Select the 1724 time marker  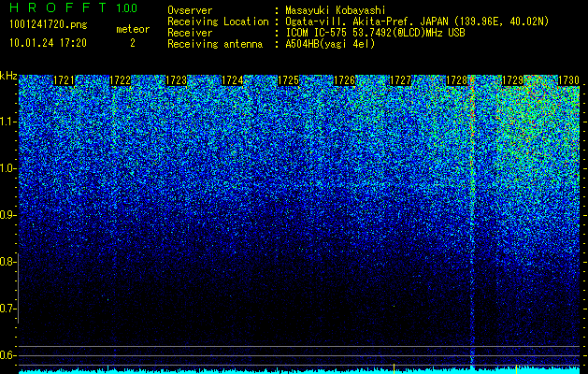tap(232, 80)
